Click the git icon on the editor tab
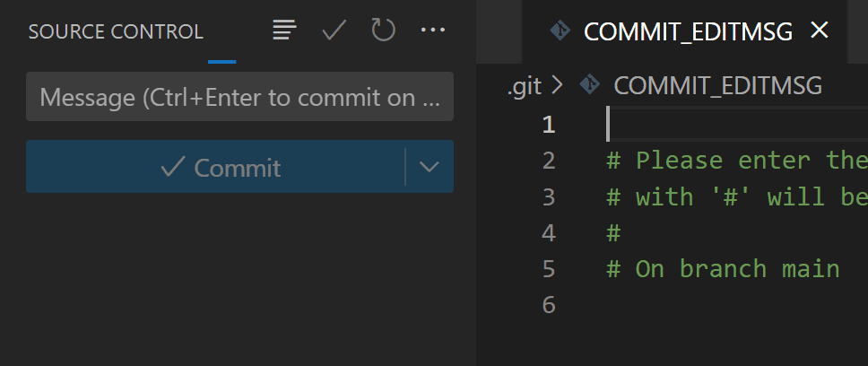868x366 pixels. (560, 30)
